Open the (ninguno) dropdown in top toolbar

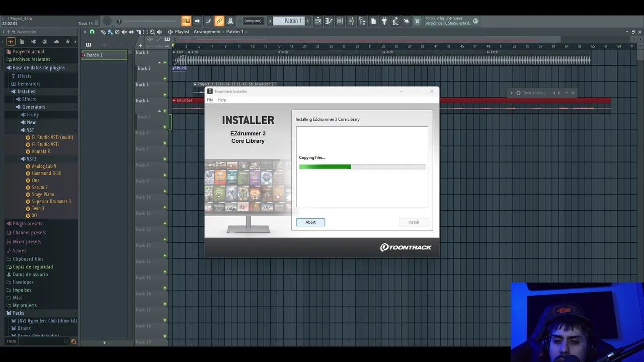pyautogui.click(x=253, y=21)
